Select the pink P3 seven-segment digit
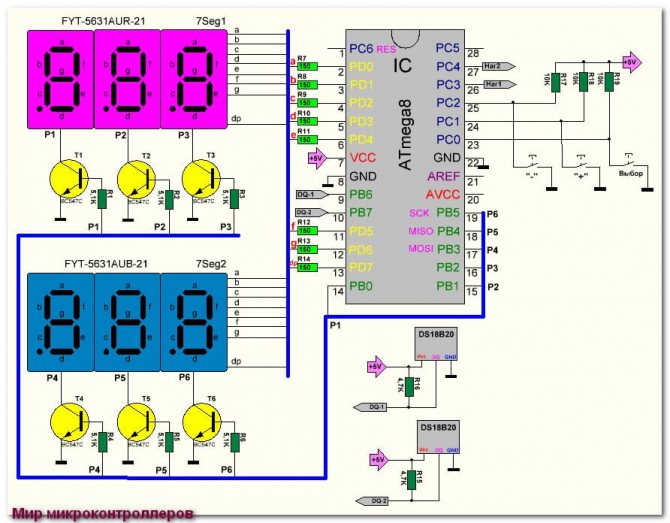 pos(190,78)
